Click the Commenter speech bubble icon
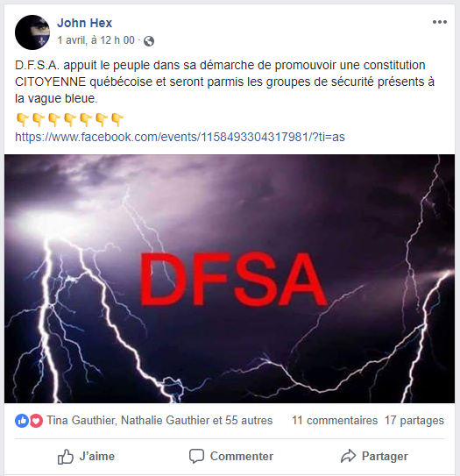 [196, 456]
